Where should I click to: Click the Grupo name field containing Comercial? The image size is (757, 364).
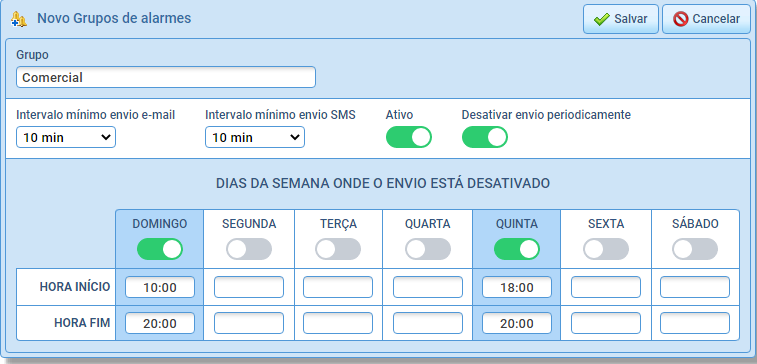click(x=166, y=77)
